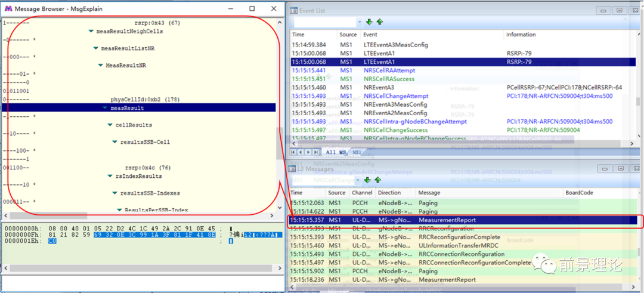This screenshot has width=644, height=293.
Task: Click the green up arrow in Event List toolbar
Action: (x=380, y=21)
